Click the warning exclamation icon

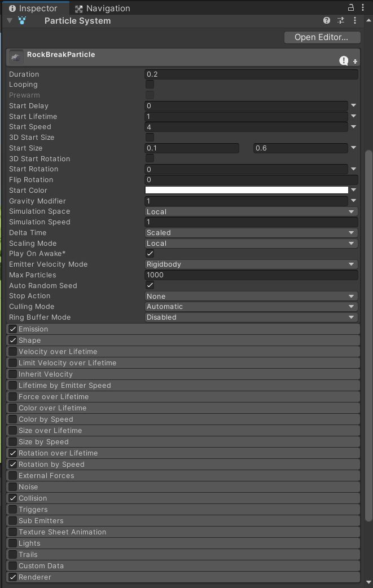[344, 61]
